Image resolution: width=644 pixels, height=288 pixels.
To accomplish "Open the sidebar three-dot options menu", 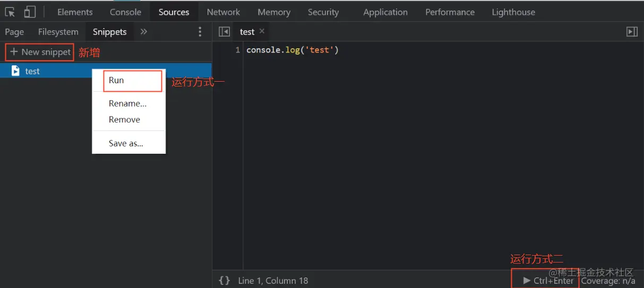I will click(x=200, y=32).
